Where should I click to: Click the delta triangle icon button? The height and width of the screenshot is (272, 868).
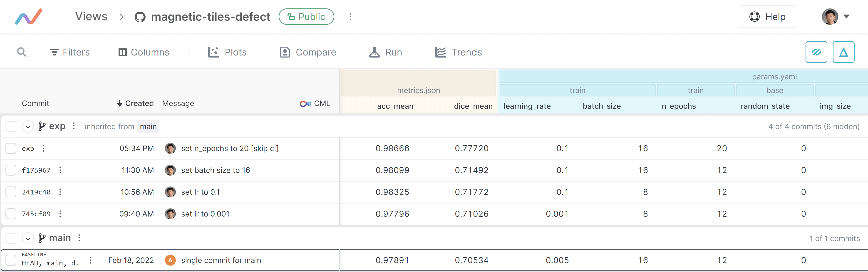[843, 52]
